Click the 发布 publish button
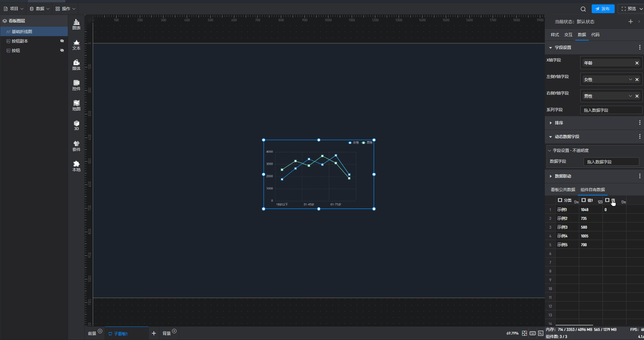644x340 pixels. (603, 9)
